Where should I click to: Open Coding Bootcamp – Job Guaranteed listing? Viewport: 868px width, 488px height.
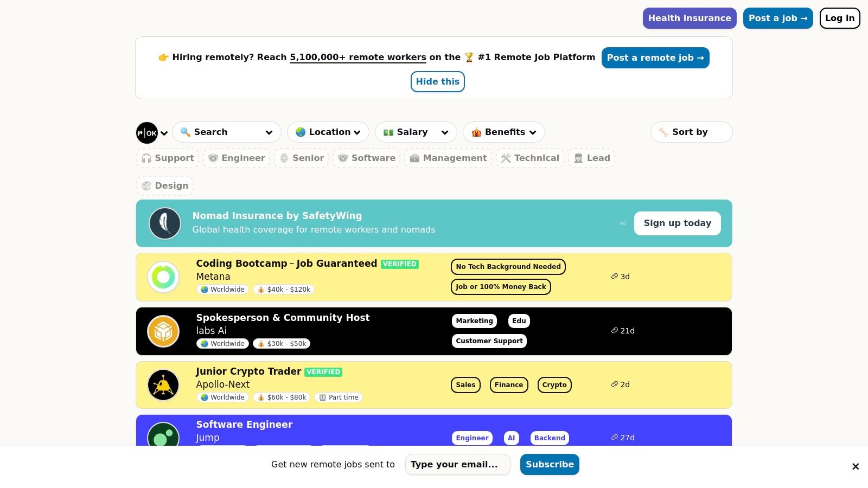click(x=286, y=264)
